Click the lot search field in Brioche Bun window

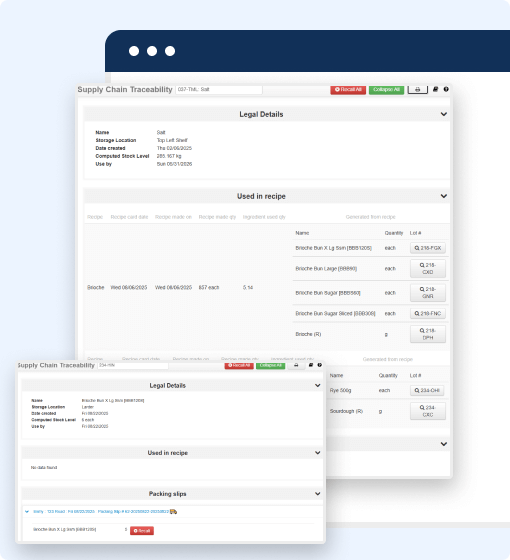pos(132,365)
